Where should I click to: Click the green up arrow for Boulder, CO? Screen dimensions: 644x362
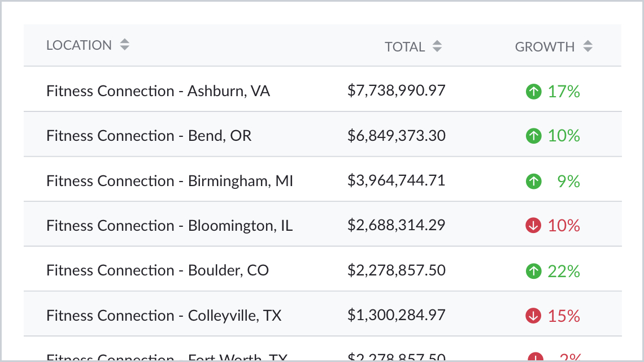[533, 271]
